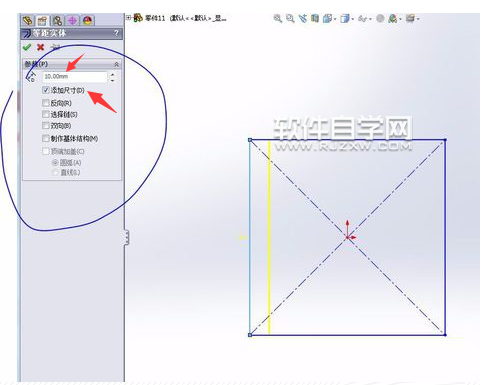This screenshot has width=488, height=385.
Task: Select 圆弧(A) radio option
Action: pos(55,163)
